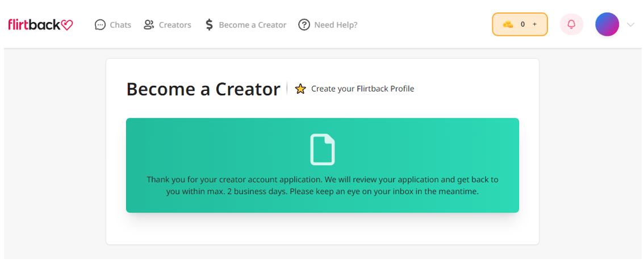Open the Creators page

coord(175,25)
